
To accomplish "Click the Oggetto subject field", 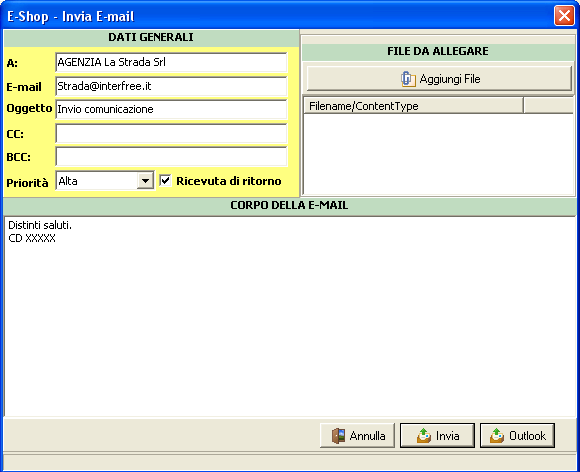I will tap(171, 109).
